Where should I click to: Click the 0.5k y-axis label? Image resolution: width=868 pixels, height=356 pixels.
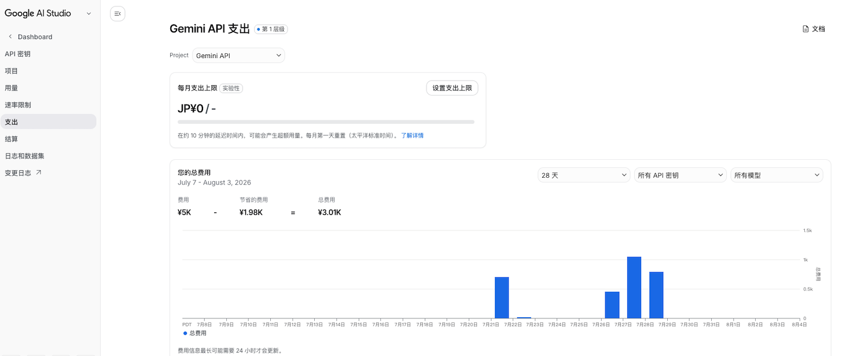(808, 289)
